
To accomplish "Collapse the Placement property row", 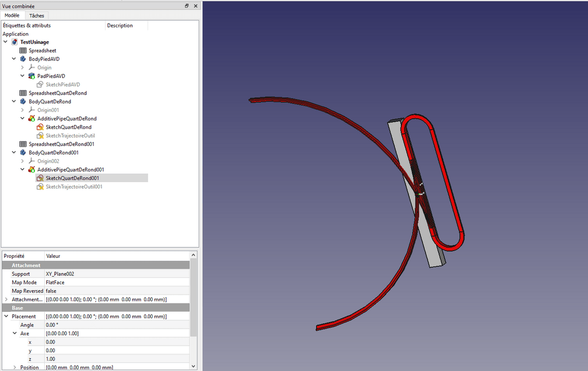I will (6, 316).
